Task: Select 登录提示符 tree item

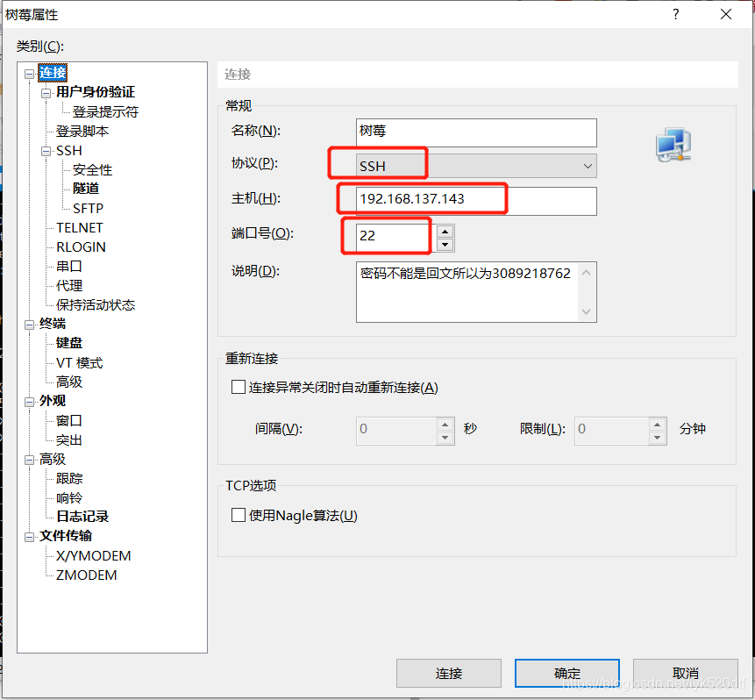Action: point(105,111)
